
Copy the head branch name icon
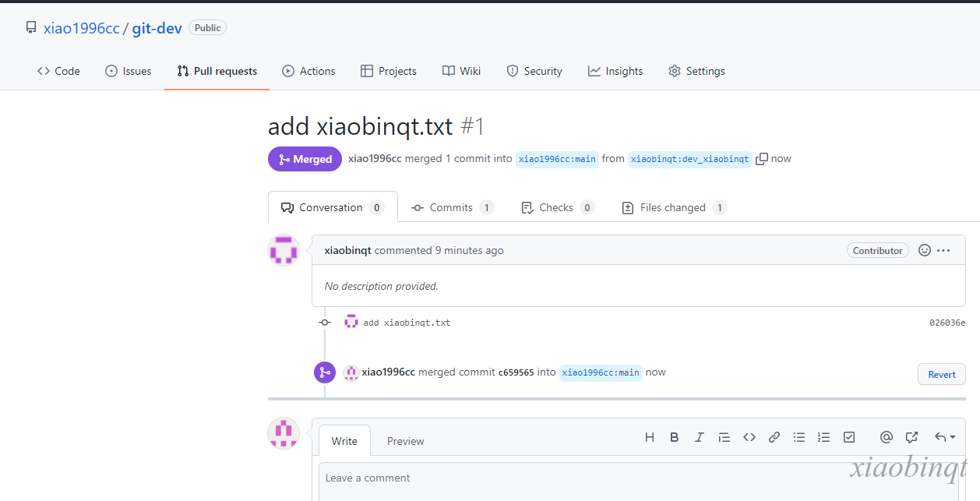click(762, 159)
